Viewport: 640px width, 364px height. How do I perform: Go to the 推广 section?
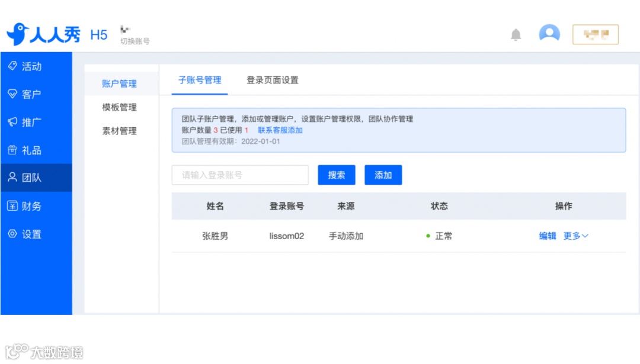[36, 122]
